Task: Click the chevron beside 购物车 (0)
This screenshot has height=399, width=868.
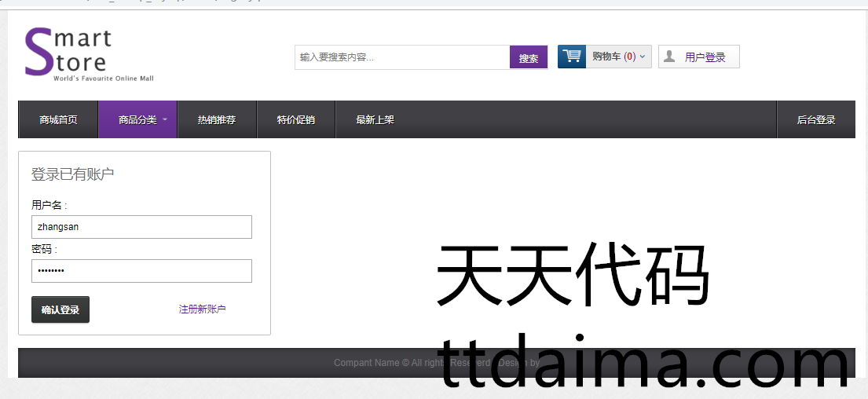Action: pyautogui.click(x=643, y=57)
